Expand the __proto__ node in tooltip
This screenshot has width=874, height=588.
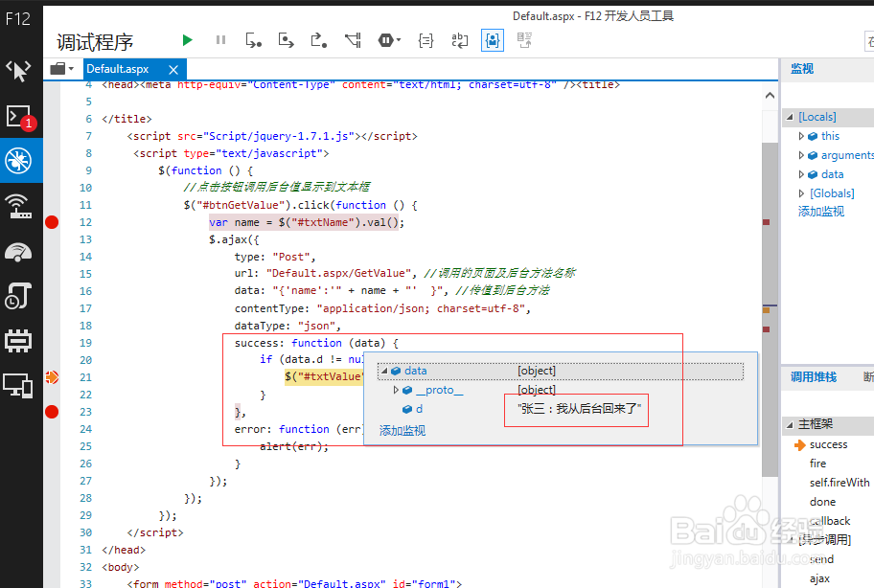(396, 390)
